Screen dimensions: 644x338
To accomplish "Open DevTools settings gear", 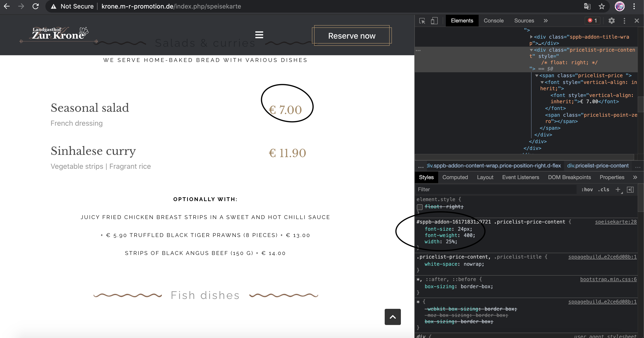I will coord(611,21).
